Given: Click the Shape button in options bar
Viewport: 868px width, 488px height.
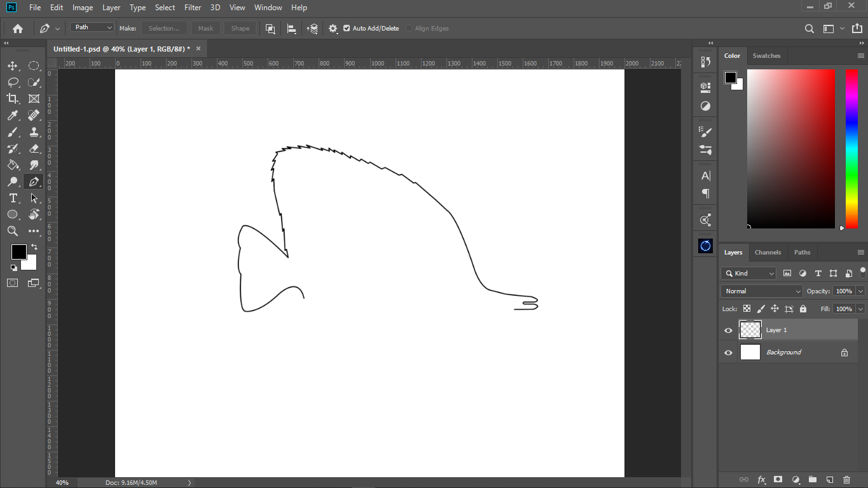Looking at the screenshot, I should click(240, 29).
